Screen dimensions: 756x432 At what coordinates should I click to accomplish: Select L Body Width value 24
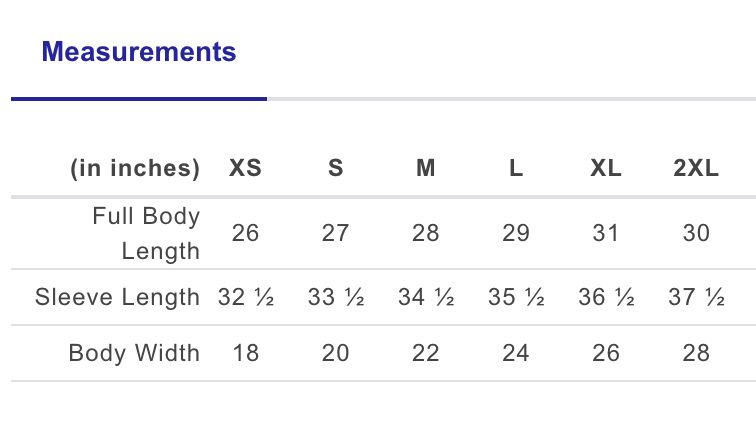point(516,353)
